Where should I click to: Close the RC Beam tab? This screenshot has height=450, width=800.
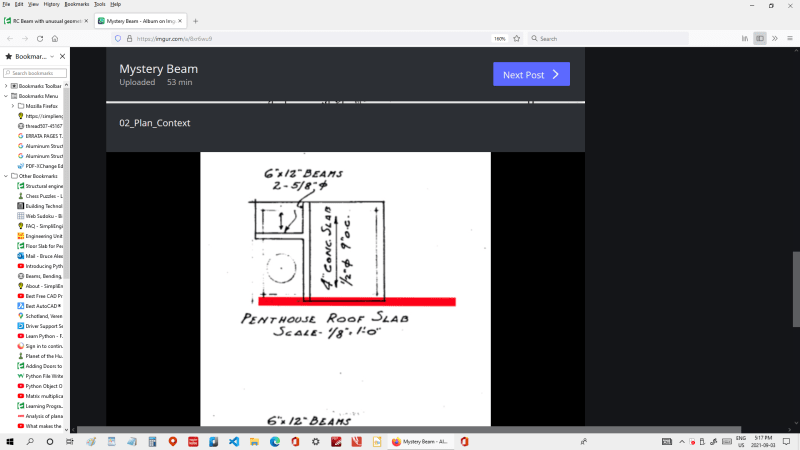point(86,21)
